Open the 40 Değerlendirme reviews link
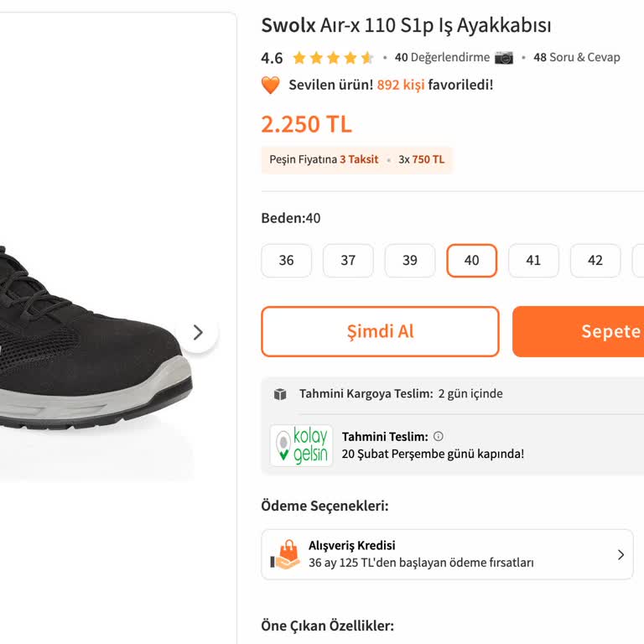 pyautogui.click(x=442, y=58)
